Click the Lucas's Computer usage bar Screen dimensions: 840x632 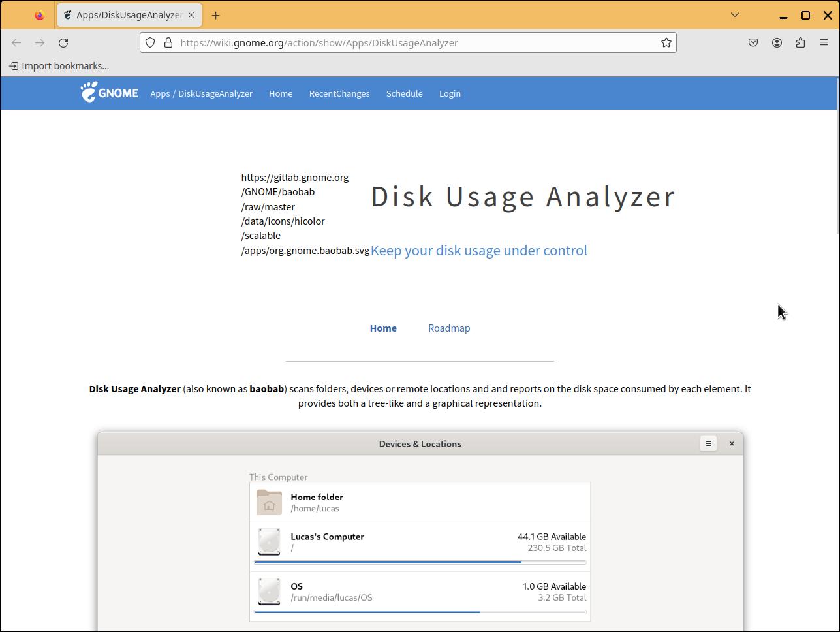(x=420, y=562)
